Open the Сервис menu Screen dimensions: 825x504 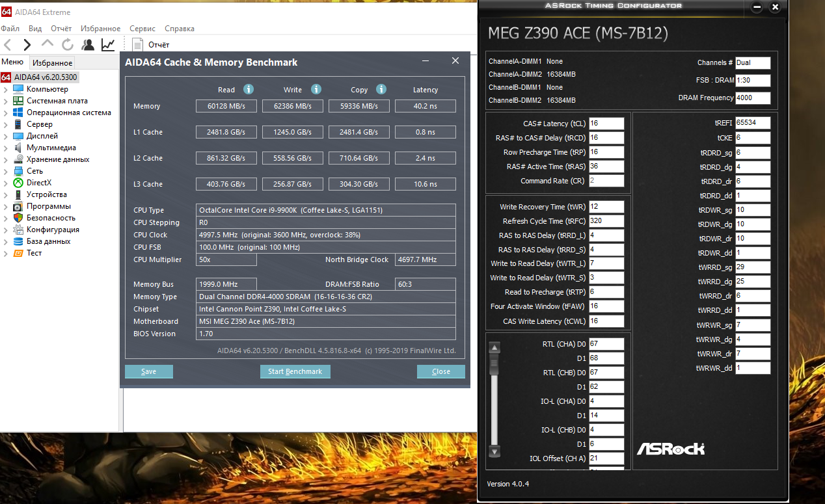pos(142,29)
